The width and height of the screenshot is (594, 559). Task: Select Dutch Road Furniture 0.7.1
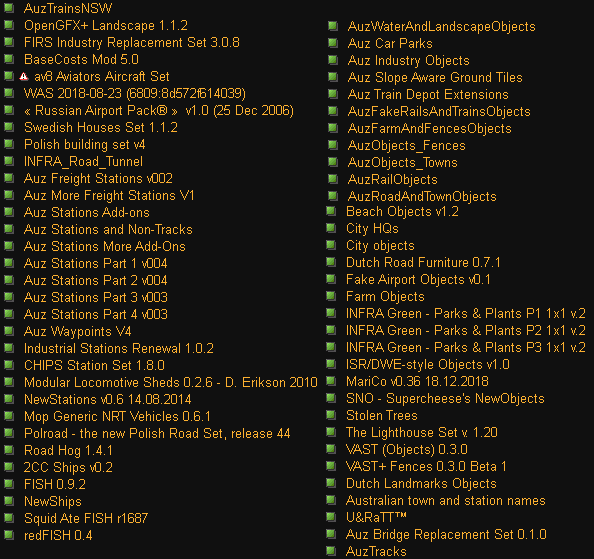click(423, 262)
